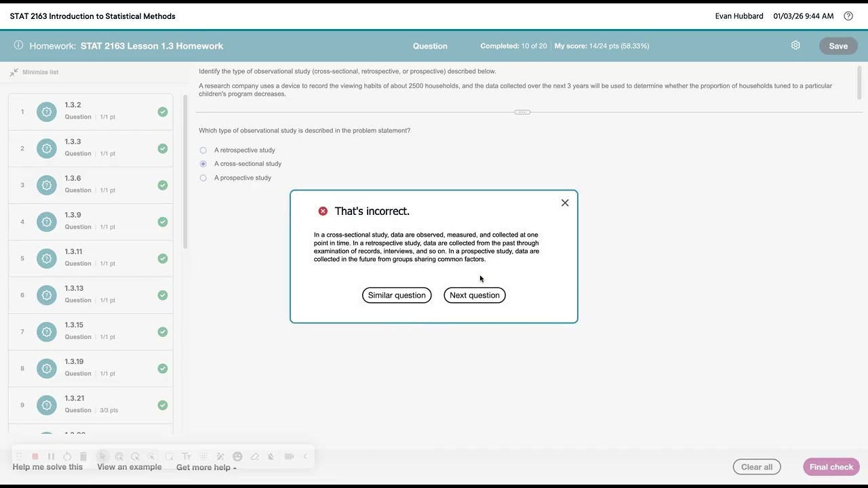Go to Next question
This screenshot has width=868, height=488.
point(475,295)
